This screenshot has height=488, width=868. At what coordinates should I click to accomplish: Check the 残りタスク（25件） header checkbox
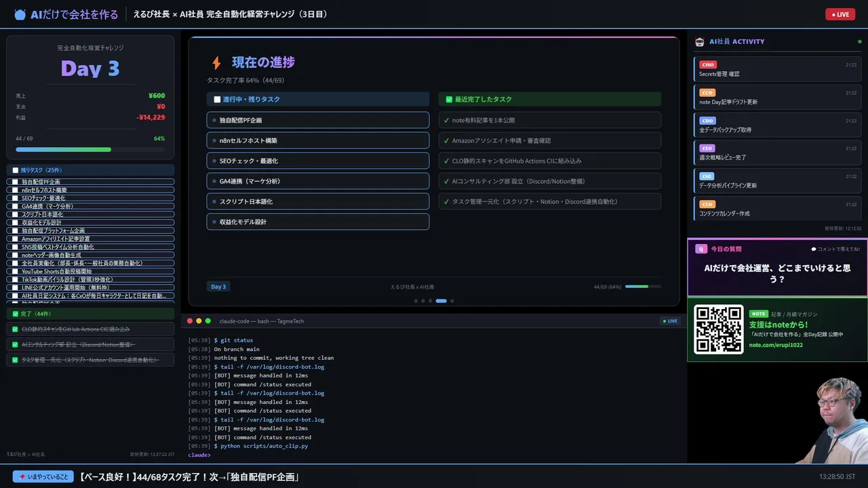point(16,170)
